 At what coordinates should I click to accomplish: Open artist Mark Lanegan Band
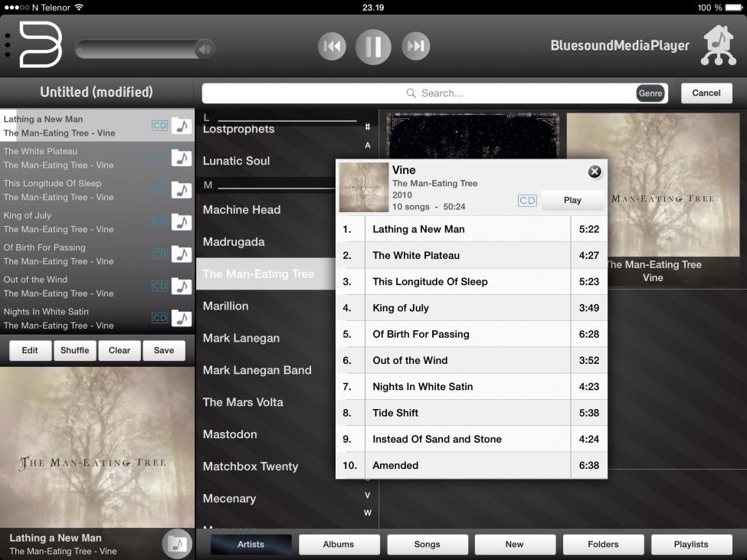[257, 370]
